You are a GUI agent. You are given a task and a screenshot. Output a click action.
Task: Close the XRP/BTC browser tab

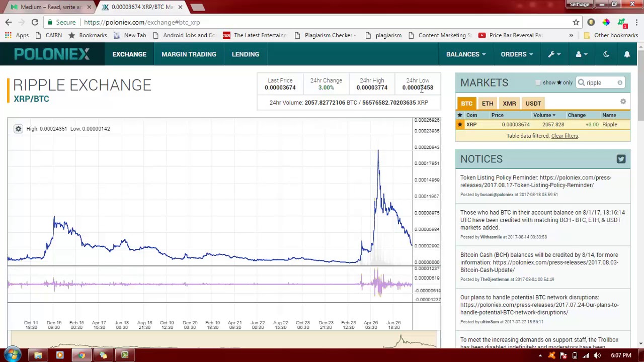pos(180,7)
